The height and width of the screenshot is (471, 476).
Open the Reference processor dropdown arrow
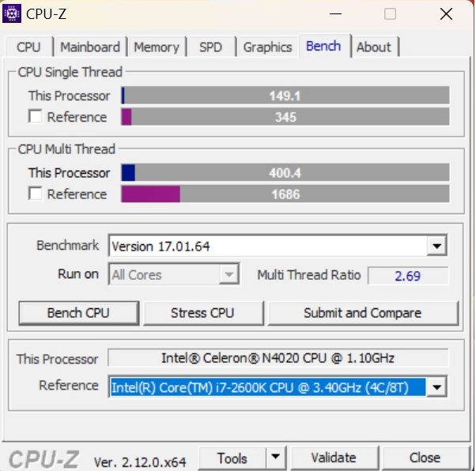[x=436, y=387]
